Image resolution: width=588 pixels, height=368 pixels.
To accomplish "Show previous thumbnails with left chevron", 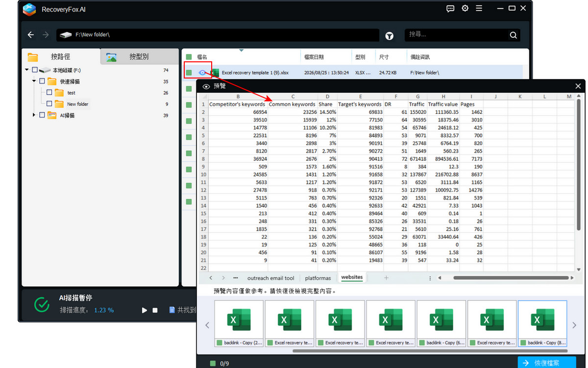I will click(207, 325).
